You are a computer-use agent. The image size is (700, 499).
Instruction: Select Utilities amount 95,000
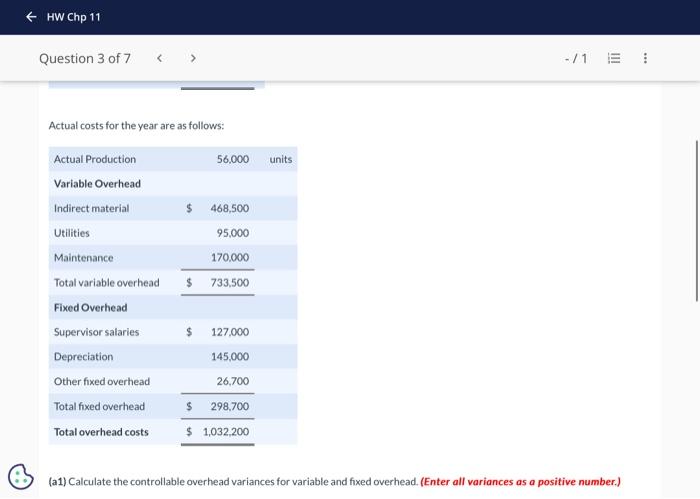[233, 233]
